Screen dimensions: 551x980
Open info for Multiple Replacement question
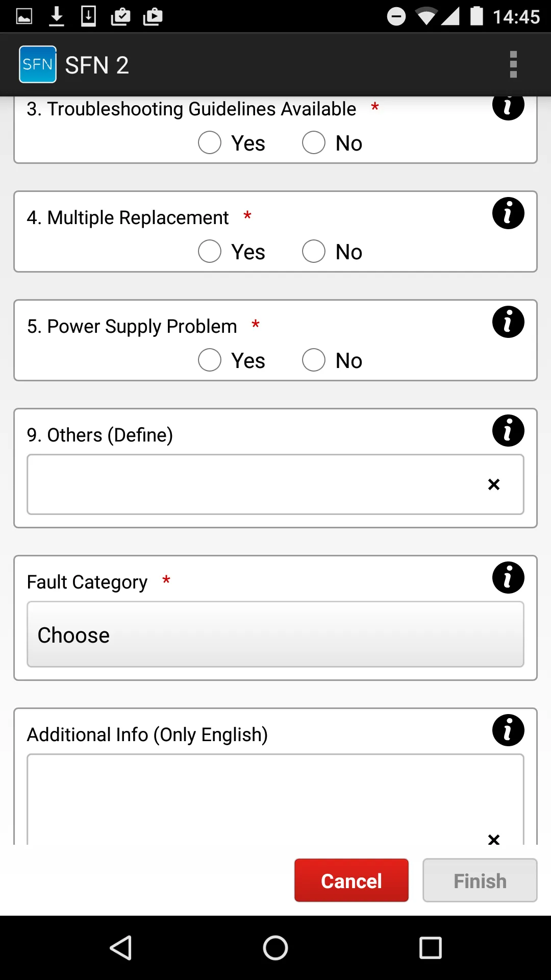click(x=508, y=213)
